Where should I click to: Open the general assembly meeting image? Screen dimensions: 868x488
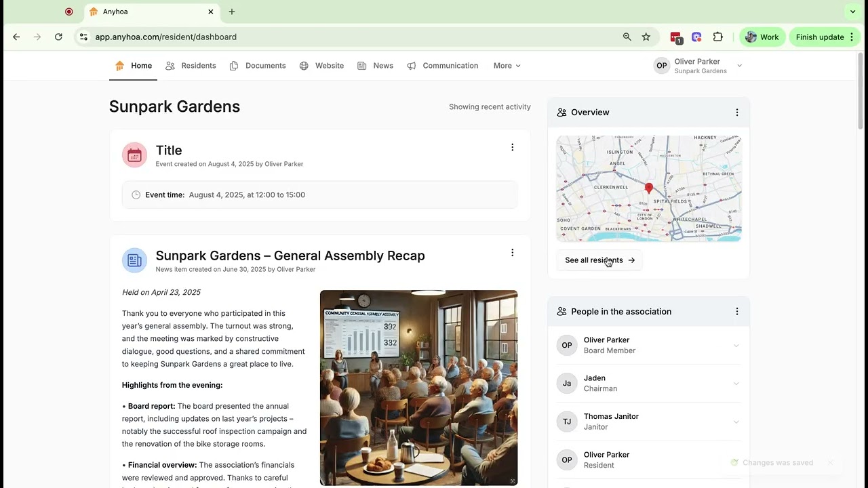click(419, 388)
